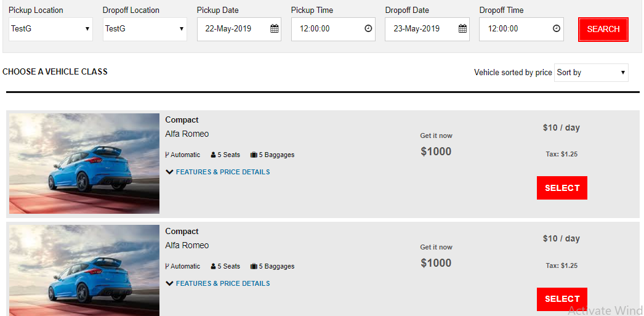
Task: Click the Dropoff Time clock icon
Action: click(557, 29)
